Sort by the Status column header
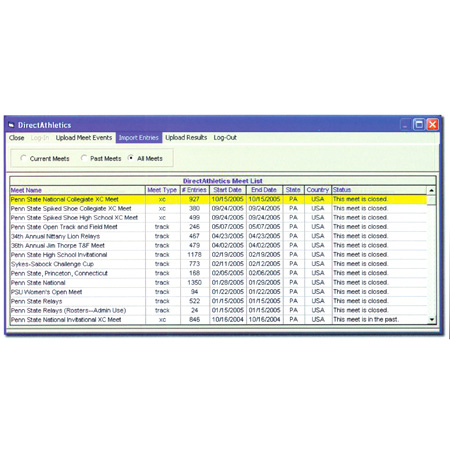 [379, 190]
